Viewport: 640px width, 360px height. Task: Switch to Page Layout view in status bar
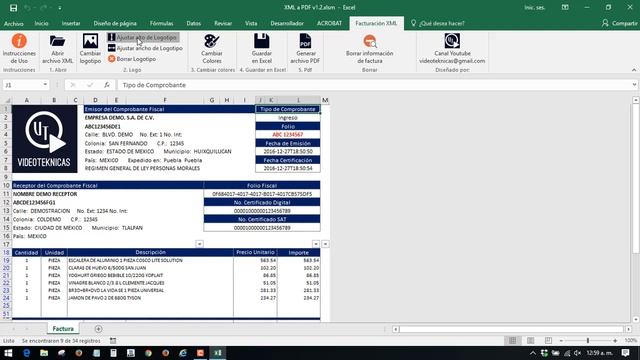(x=531, y=340)
